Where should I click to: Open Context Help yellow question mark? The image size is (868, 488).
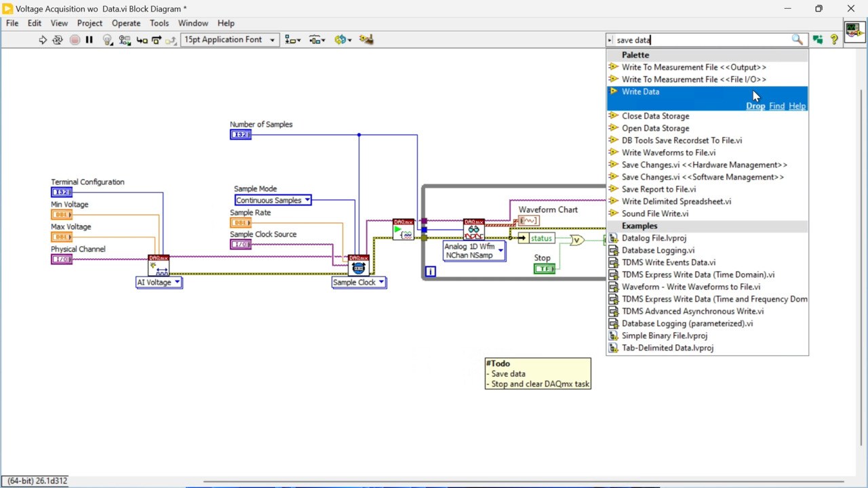tap(834, 40)
